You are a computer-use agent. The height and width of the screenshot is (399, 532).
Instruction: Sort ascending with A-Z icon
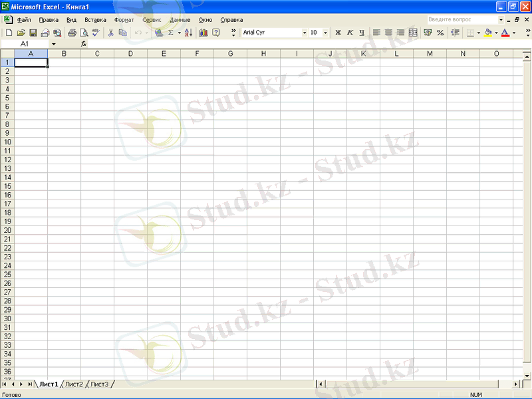[189, 33]
